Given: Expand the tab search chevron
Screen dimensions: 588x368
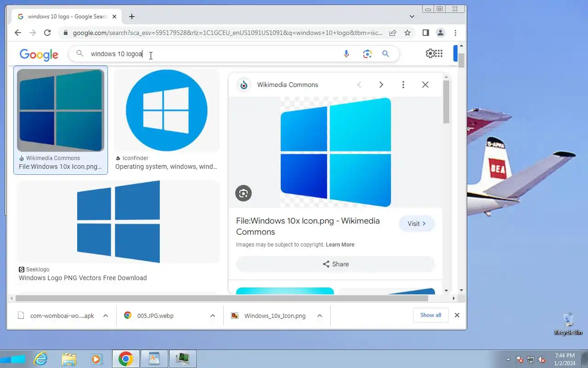Looking at the screenshot, I should [x=412, y=17].
